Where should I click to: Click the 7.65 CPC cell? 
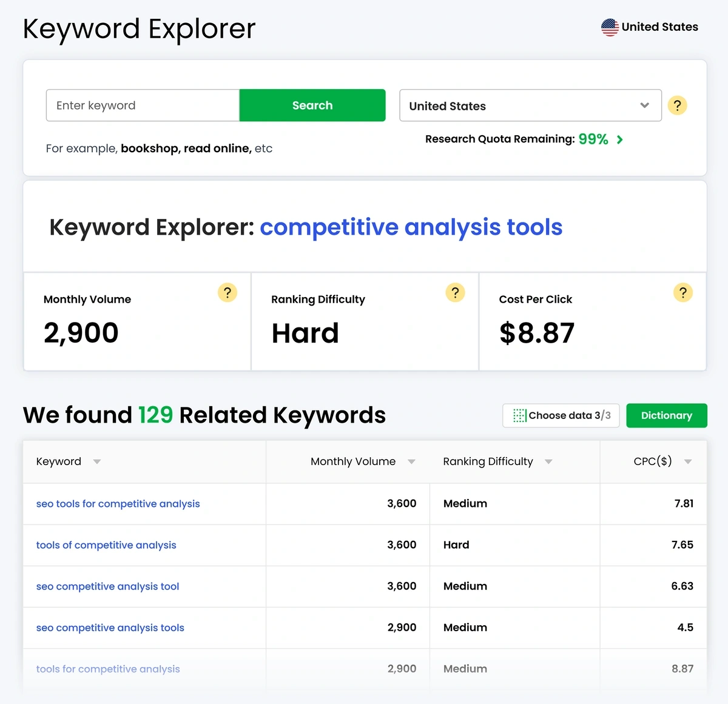click(682, 545)
